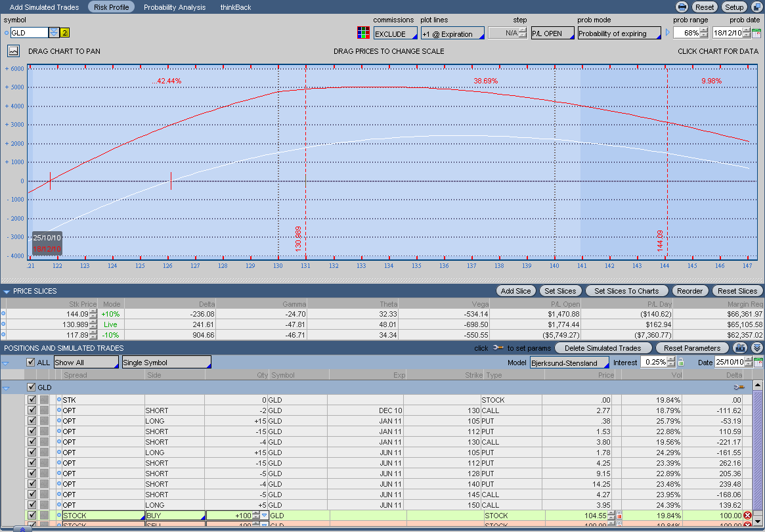The width and height of the screenshot is (765, 532).
Task: Collapse the Price Slices section
Action: (7, 291)
